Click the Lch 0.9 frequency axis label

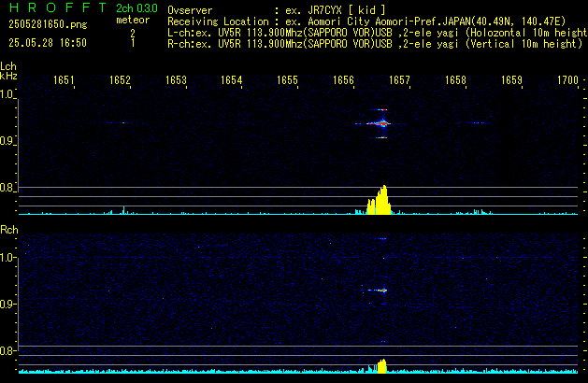(x=7, y=141)
